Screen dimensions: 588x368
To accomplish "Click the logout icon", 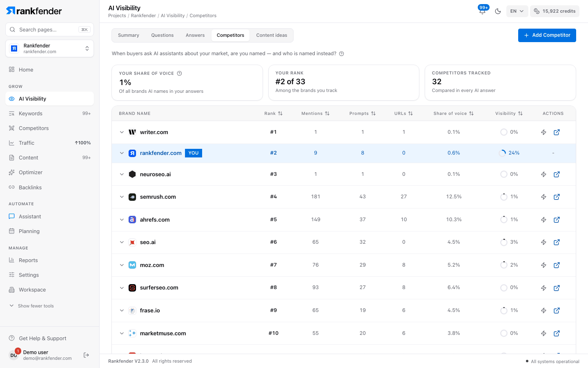I will [x=86, y=355].
